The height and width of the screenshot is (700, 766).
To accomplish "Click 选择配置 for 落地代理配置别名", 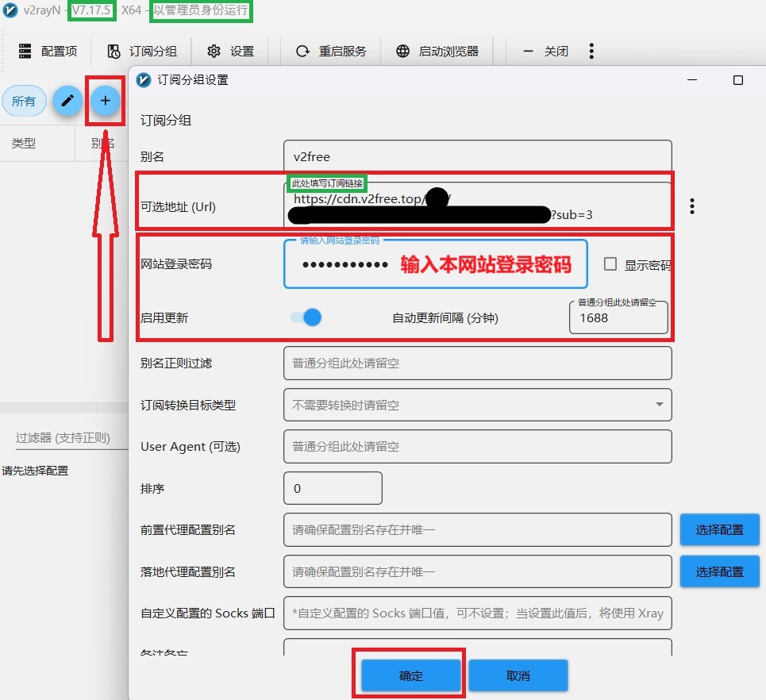I will [x=720, y=571].
